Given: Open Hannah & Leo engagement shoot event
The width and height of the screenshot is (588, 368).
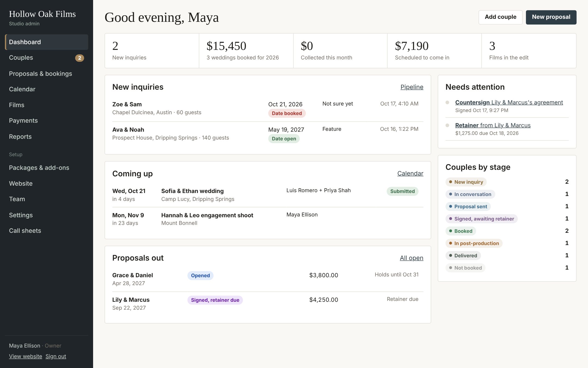Looking at the screenshot, I should click(x=268, y=219).
